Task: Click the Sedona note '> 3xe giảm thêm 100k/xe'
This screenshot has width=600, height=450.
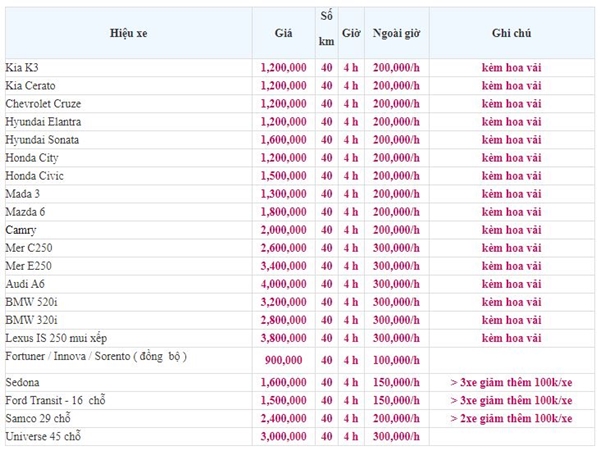Action: pyautogui.click(x=512, y=382)
